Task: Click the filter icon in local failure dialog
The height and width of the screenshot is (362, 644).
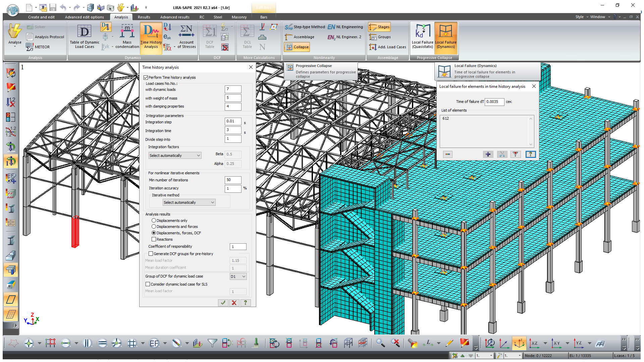Action: (x=516, y=154)
